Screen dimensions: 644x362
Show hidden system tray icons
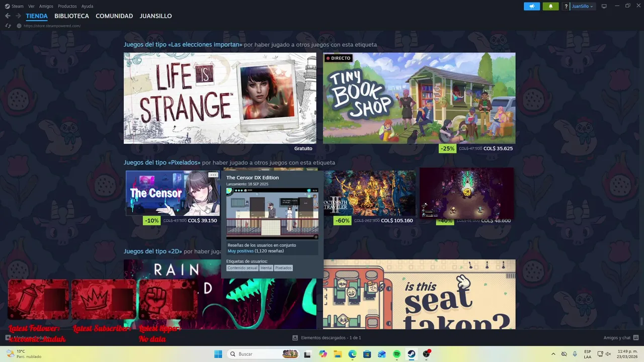point(553,354)
